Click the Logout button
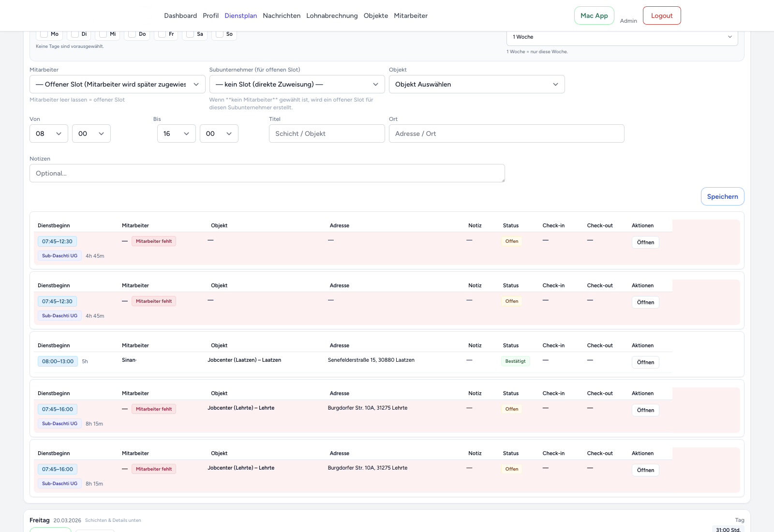The width and height of the screenshot is (774, 532). coord(661,15)
